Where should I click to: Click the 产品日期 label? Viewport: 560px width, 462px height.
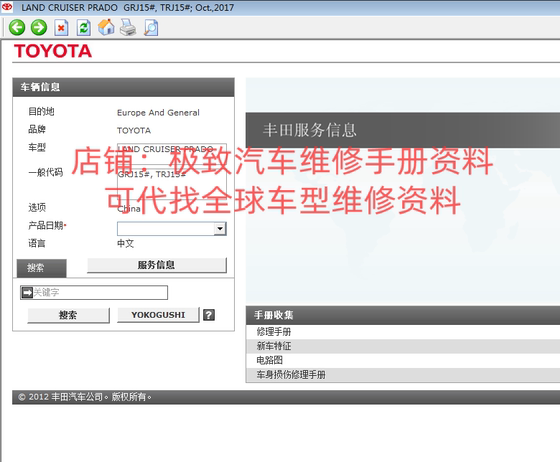tap(46, 225)
